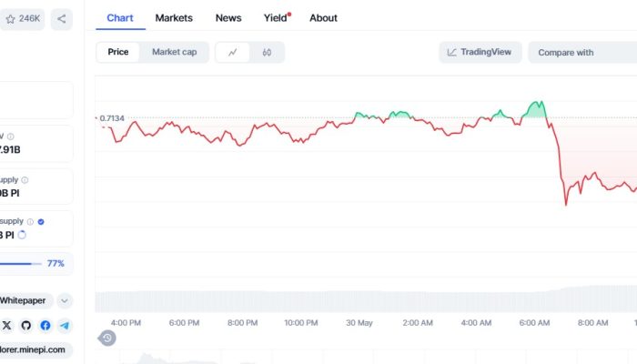
Task: Go to the Yield tab
Action: point(275,17)
